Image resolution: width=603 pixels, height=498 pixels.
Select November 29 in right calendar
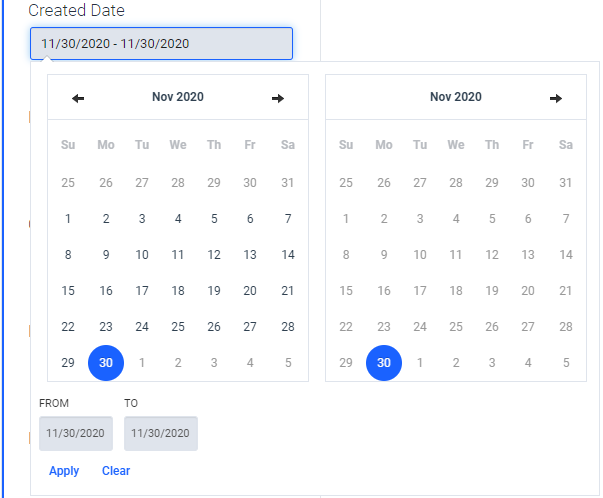[x=346, y=363]
